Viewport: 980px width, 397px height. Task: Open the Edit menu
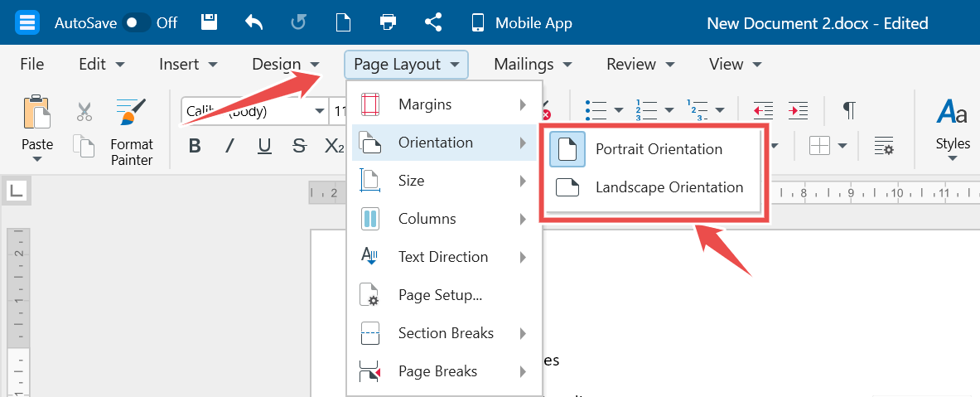click(x=102, y=65)
